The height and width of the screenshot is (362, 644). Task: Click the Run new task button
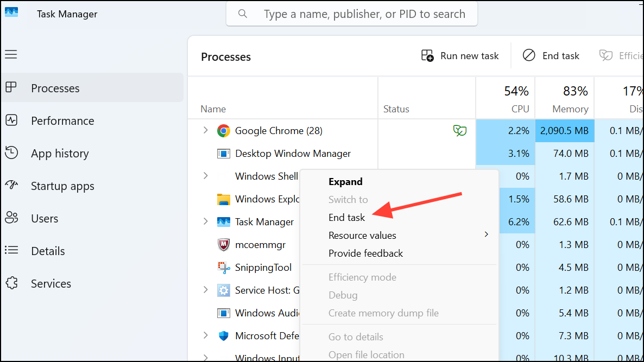coord(460,55)
